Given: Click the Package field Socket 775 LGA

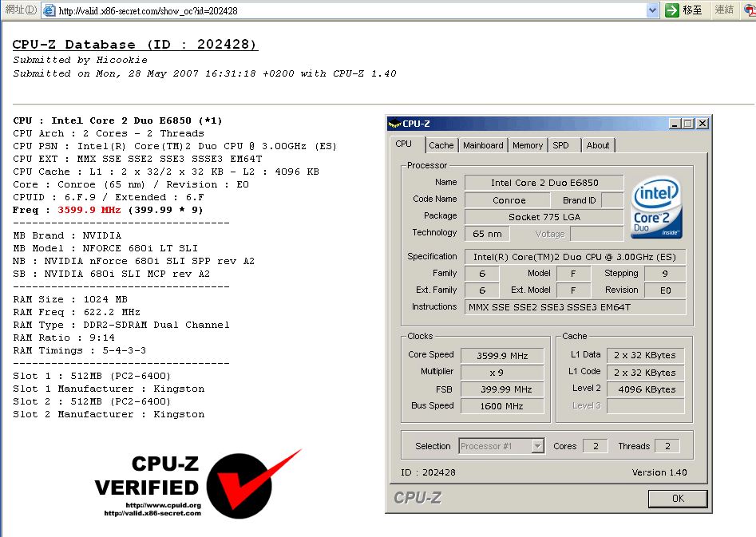Looking at the screenshot, I should (544, 217).
